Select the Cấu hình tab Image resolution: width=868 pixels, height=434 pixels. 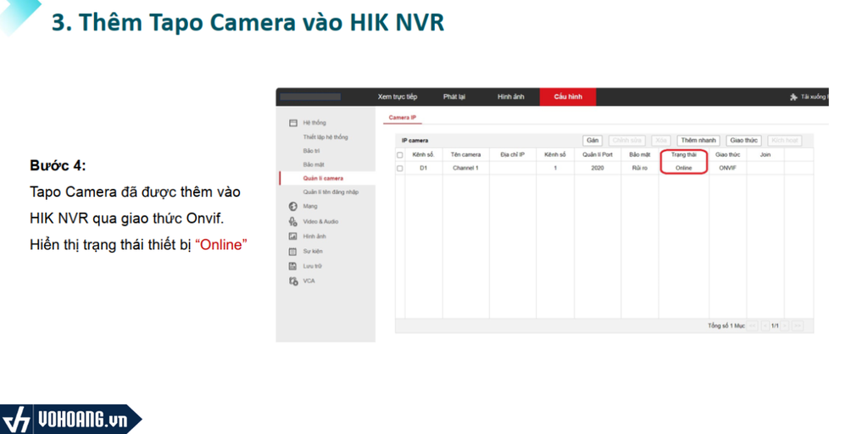568,97
